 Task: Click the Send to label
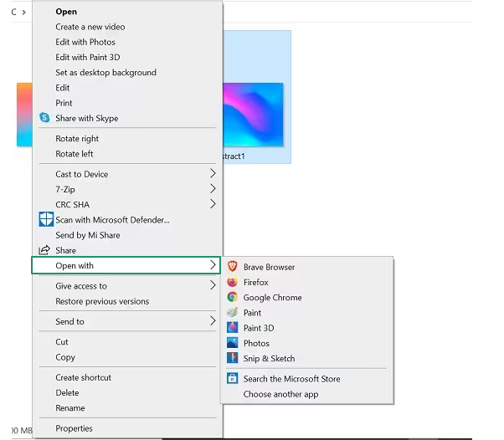[69, 321]
